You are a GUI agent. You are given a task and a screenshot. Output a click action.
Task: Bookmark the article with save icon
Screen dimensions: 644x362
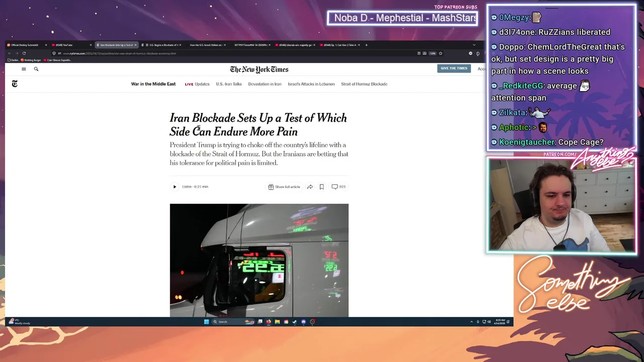click(x=321, y=187)
